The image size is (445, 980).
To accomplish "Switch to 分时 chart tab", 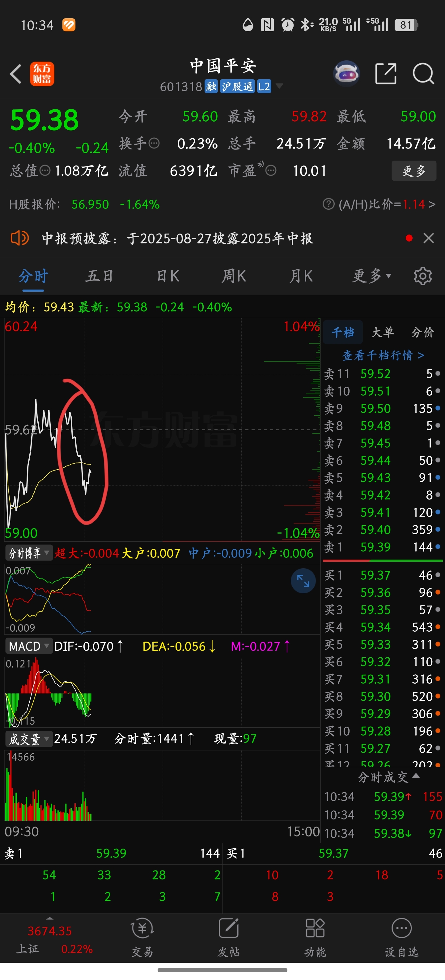I will [33, 276].
